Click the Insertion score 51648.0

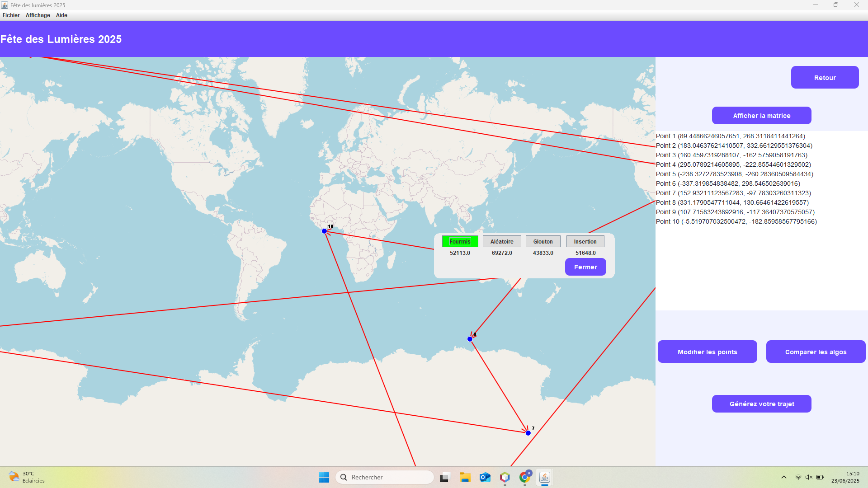[585, 253]
